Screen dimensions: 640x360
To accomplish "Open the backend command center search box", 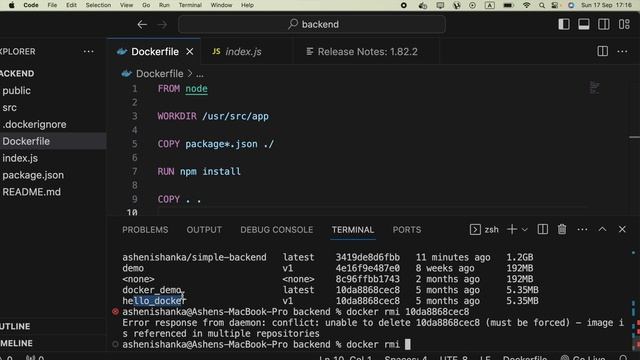I will click(312, 24).
